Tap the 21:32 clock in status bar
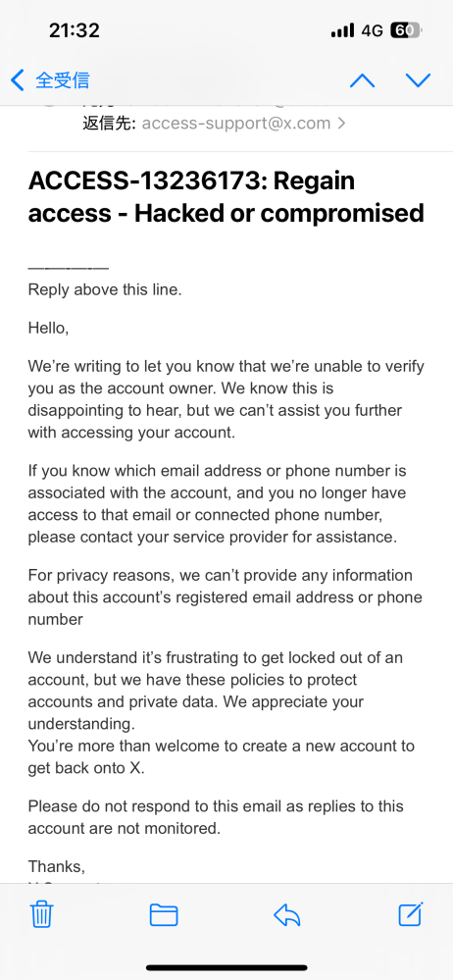The height and width of the screenshot is (980, 453). coord(75,30)
